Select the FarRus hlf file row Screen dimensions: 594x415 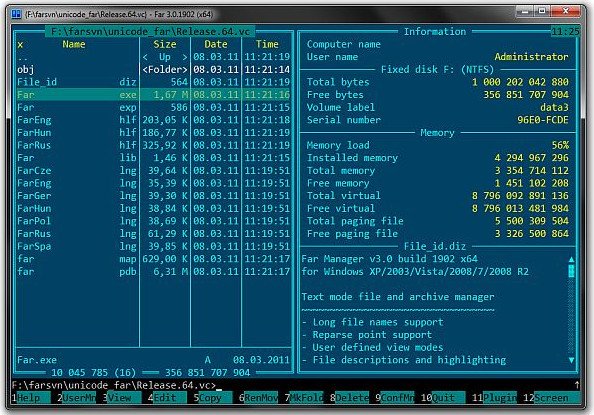153,145
